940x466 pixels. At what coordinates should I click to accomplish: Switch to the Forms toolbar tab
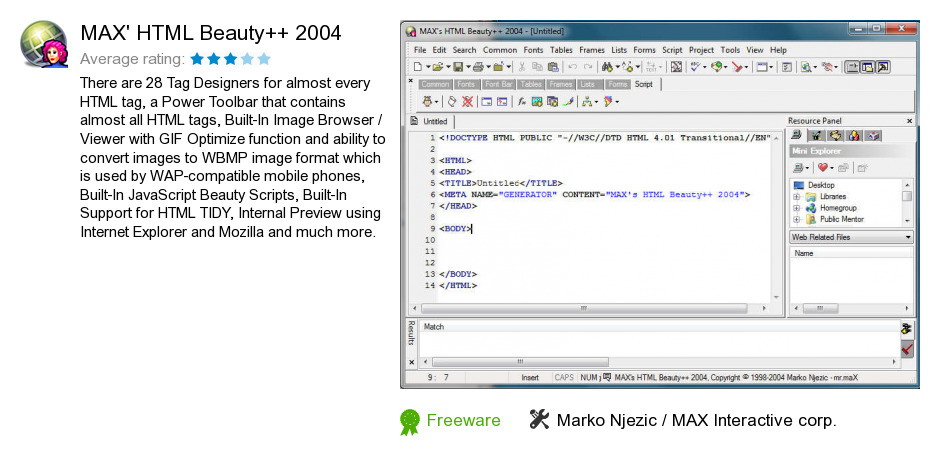pyautogui.click(x=618, y=85)
